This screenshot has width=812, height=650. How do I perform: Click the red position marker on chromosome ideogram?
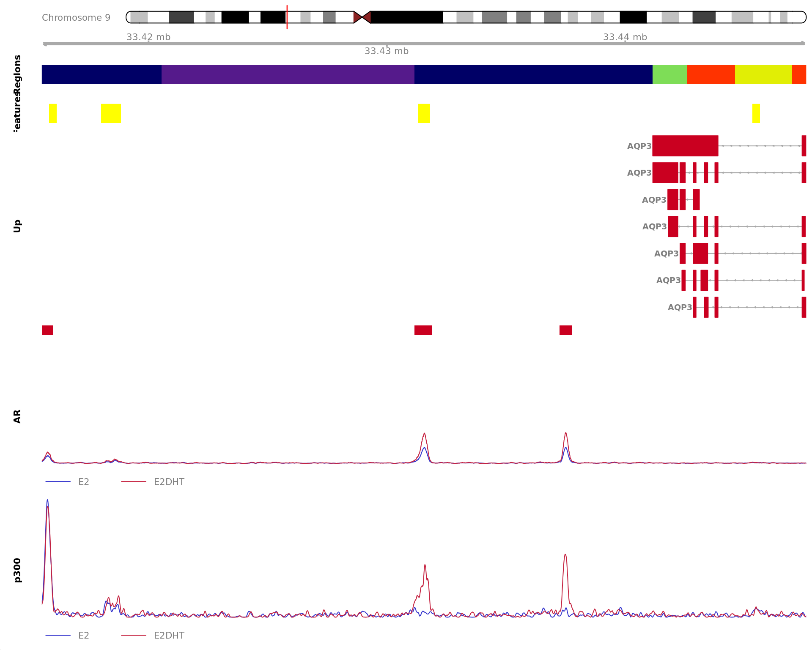click(x=287, y=17)
